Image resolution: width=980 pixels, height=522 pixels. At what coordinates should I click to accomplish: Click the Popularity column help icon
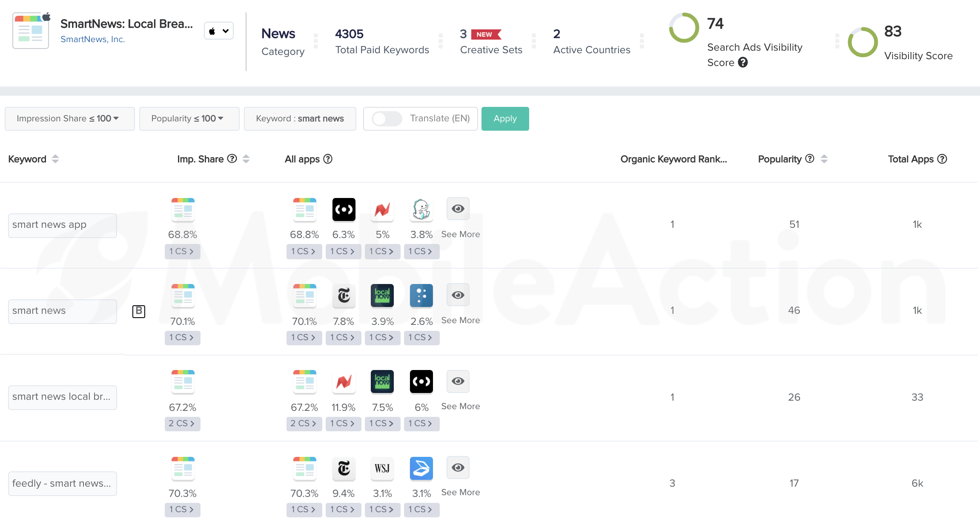(810, 159)
